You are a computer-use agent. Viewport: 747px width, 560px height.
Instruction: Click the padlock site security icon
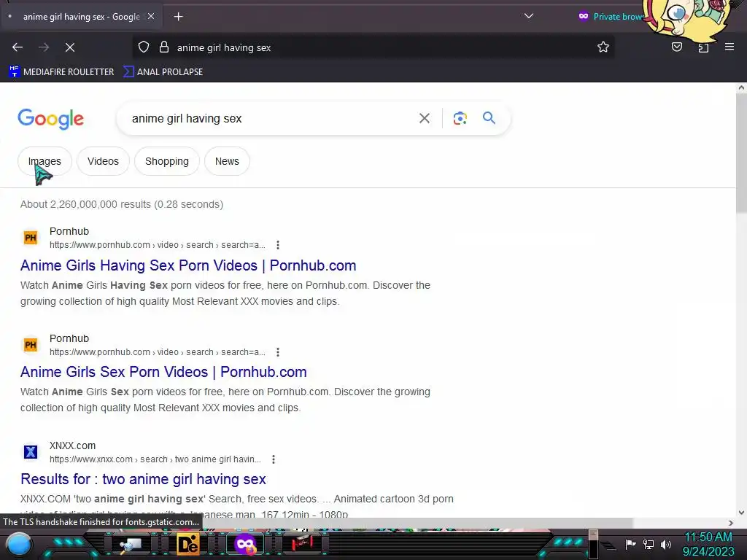click(164, 47)
